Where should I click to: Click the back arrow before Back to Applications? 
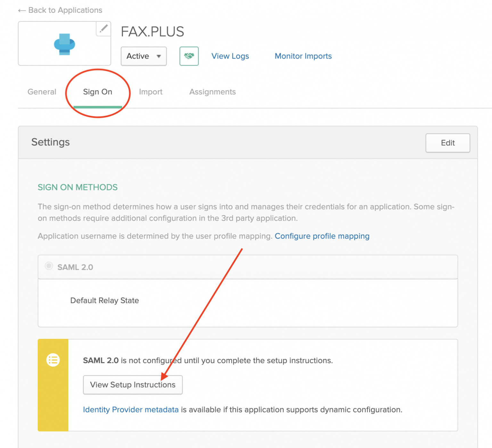coord(21,10)
